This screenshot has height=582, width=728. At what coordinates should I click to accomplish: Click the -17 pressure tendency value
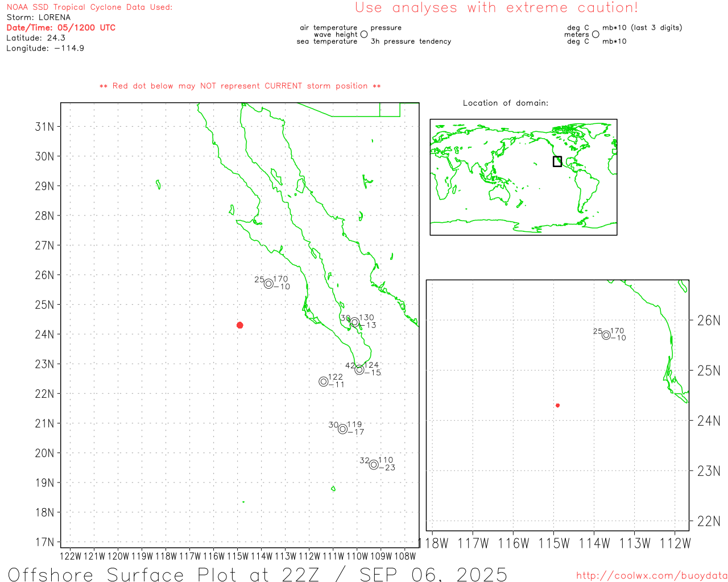tap(356, 433)
